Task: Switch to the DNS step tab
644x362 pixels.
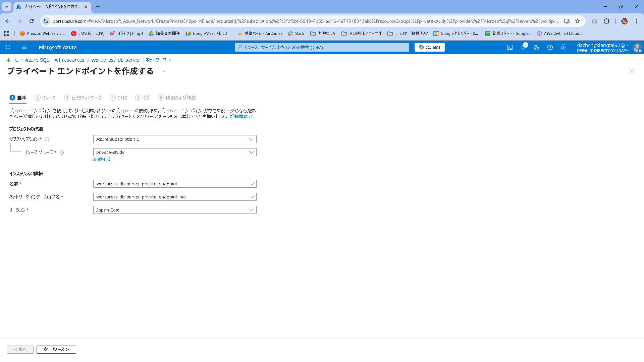Action: [118, 98]
